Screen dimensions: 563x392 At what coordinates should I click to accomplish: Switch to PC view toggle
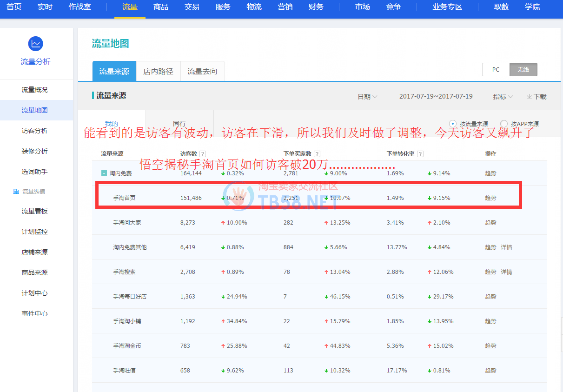496,70
